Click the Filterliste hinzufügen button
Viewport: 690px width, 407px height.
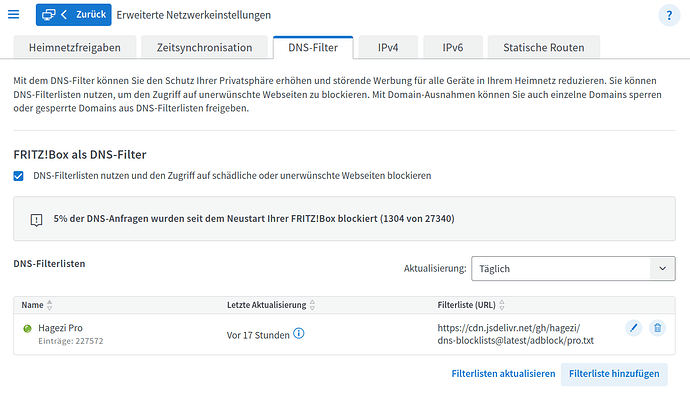pyautogui.click(x=614, y=374)
